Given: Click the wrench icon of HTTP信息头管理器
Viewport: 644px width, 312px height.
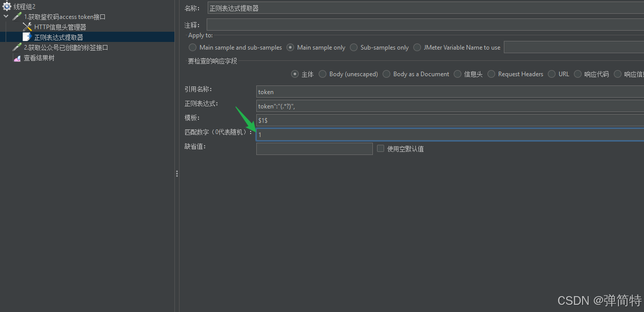Looking at the screenshot, I should 26,27.
